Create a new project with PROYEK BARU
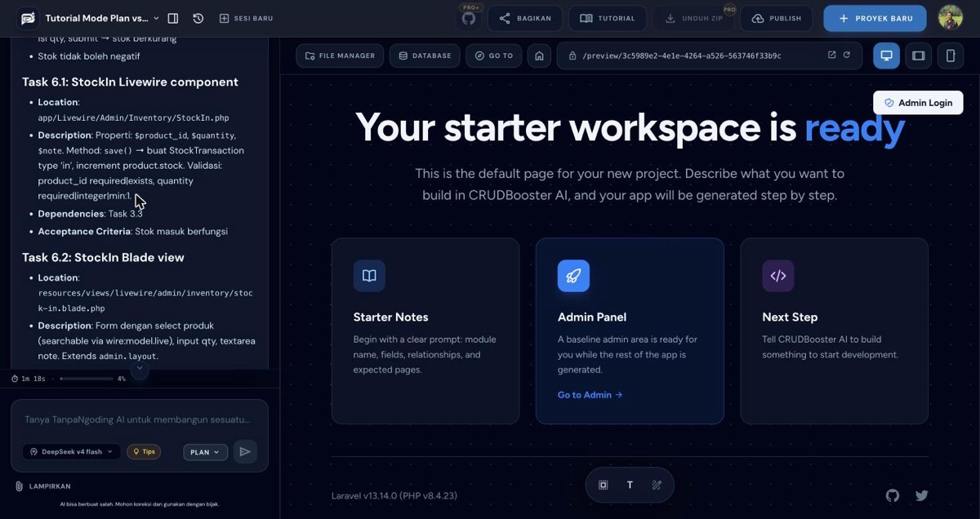 coord(875,18)
